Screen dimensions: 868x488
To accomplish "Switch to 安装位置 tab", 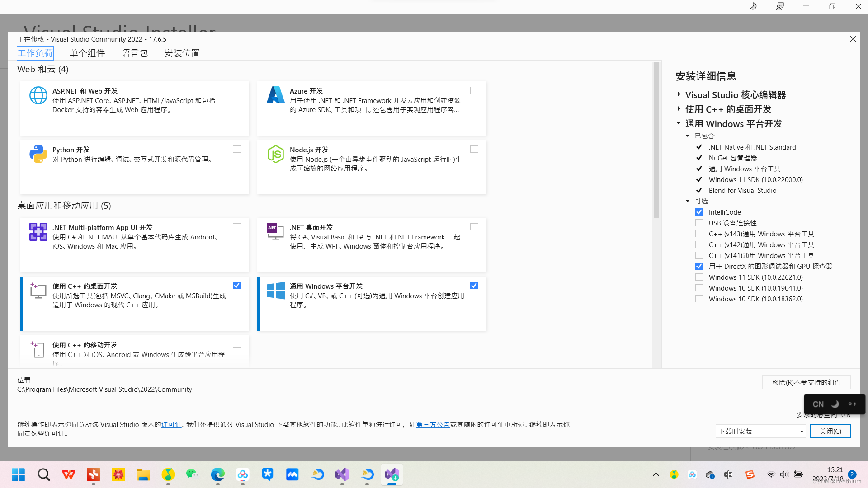I will pyautogui.click(x=182, y=53).
